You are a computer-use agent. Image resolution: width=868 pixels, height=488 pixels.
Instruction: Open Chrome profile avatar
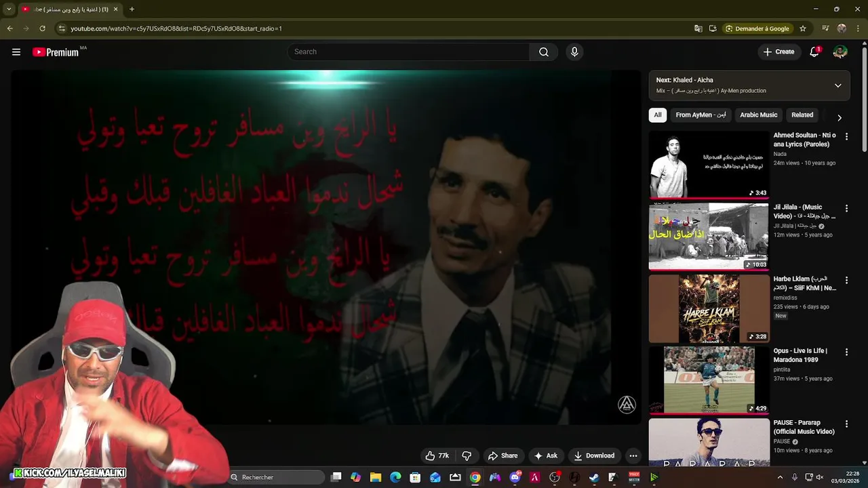(x=842, y=28)
